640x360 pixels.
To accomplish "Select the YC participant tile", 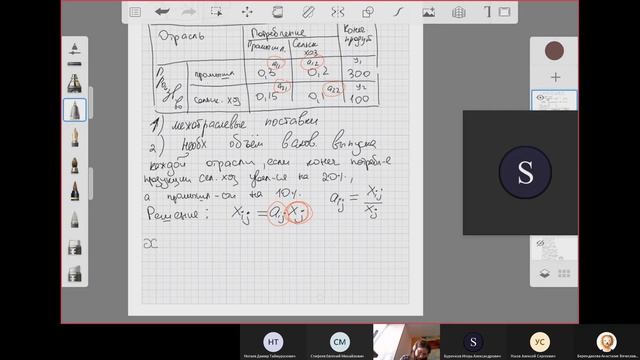I will click(540, 342).
